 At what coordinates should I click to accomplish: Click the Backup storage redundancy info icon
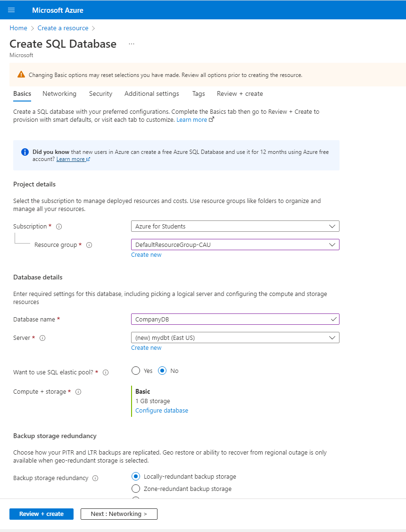point(95,478)
